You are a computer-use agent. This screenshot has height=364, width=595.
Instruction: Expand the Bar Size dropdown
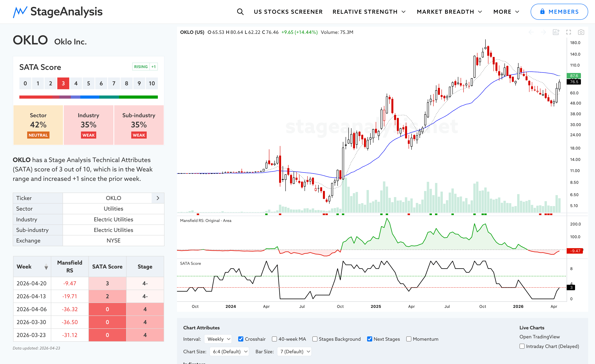click(x=294, y=351)
